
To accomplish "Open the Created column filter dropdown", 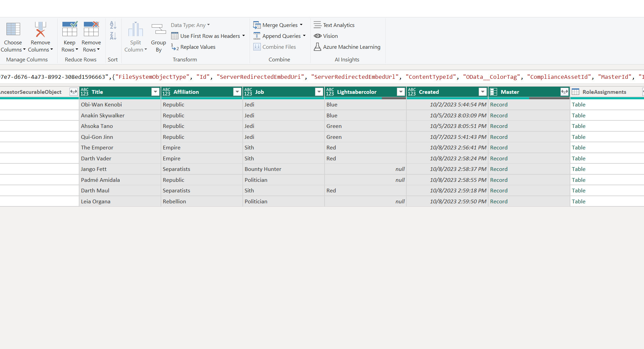I will (x=483, y=92).
